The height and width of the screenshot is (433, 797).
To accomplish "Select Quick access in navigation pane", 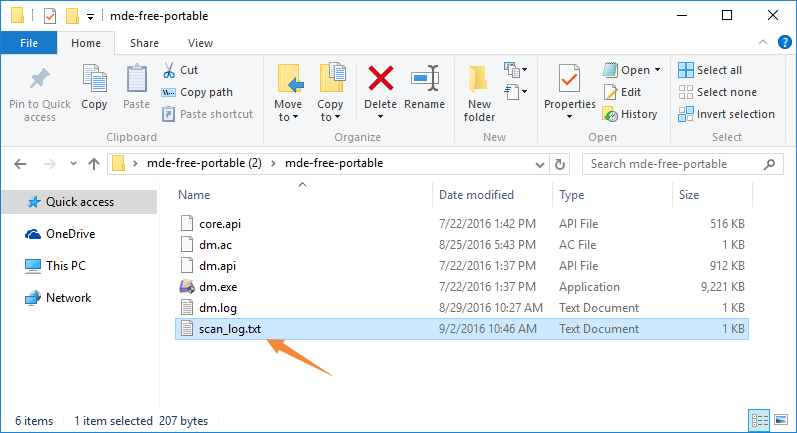I will tap(79, 202).
